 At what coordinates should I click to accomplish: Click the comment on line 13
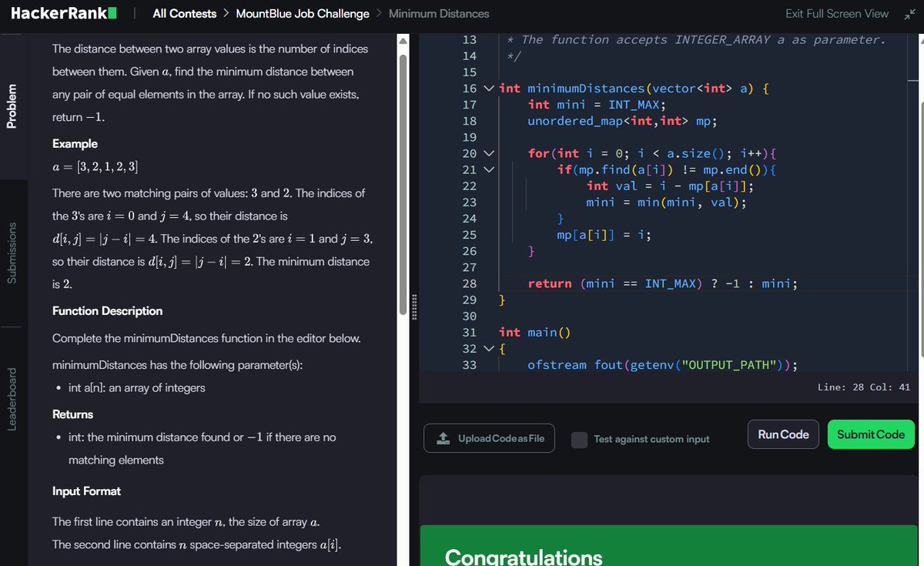[x=696, y=40]
